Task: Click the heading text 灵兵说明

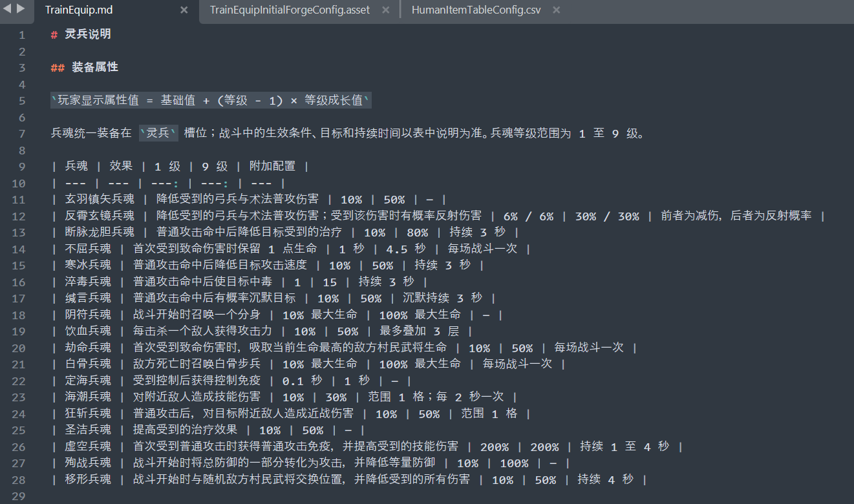Action: coord(88,35)
